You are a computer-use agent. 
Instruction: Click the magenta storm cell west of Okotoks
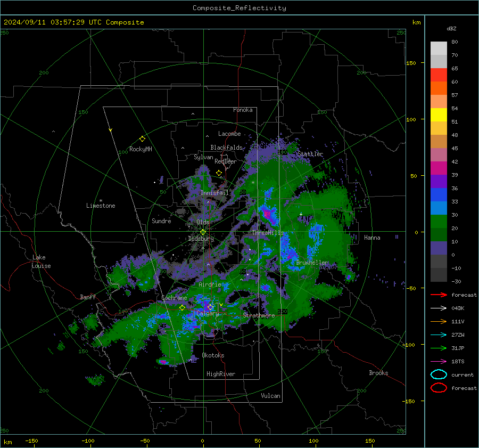coord(163,362)
